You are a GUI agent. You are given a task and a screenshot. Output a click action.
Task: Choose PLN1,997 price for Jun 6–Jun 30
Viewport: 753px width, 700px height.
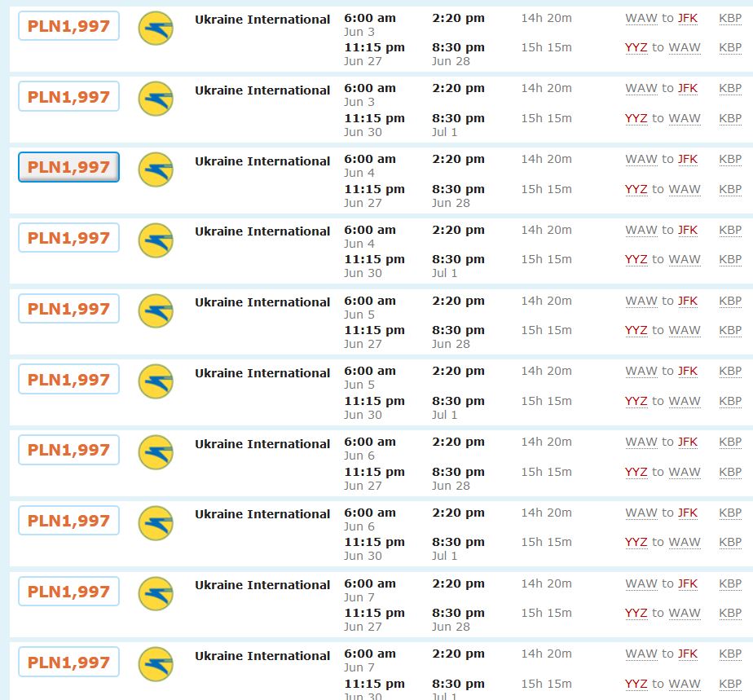pyautogui.click(x=68, y=521)
